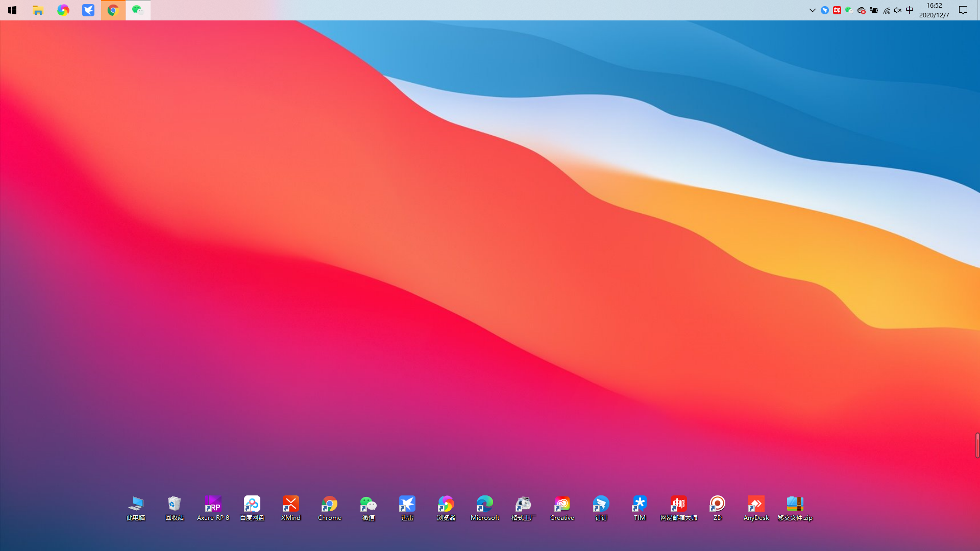
Task: Expand hidden system tray icons with the chevron
Action: 812,10
